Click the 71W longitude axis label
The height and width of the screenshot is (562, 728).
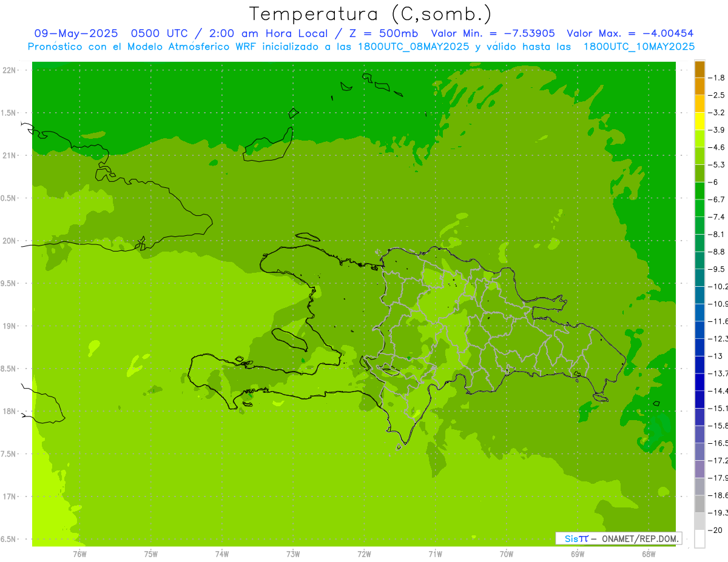pos(435,554)
